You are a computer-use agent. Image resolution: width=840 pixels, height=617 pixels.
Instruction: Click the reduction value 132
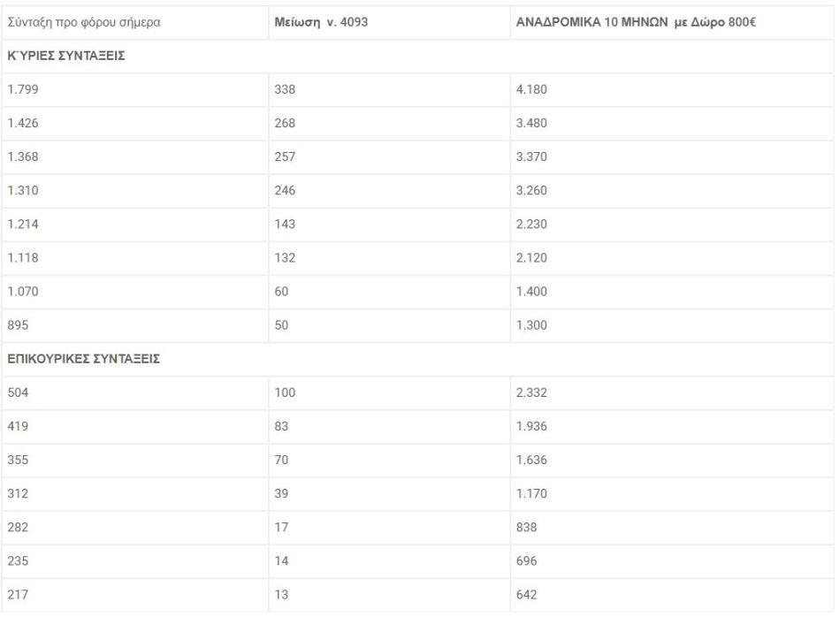(x=389, y=258)
